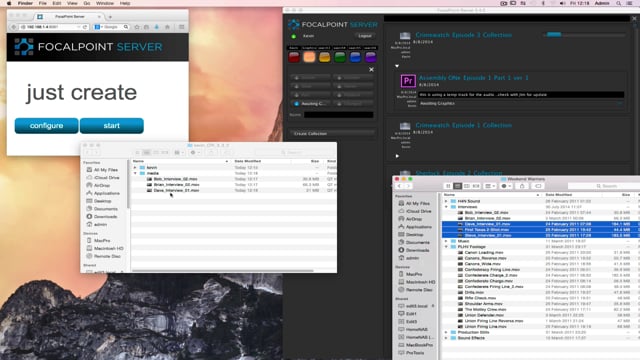Viewport: 640px width, 360px height.
Task: Expand the Sound Effects folder
Action: coord(446,338)
